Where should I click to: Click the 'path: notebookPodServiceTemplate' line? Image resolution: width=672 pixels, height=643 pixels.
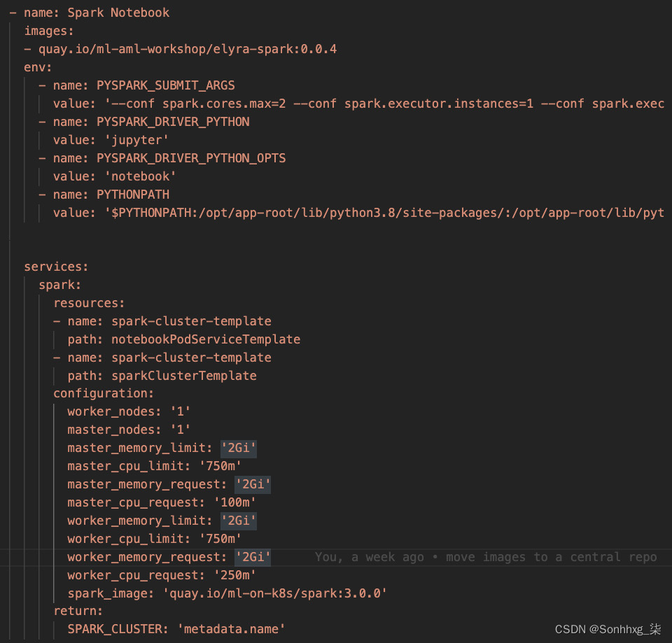coord(184,340)
